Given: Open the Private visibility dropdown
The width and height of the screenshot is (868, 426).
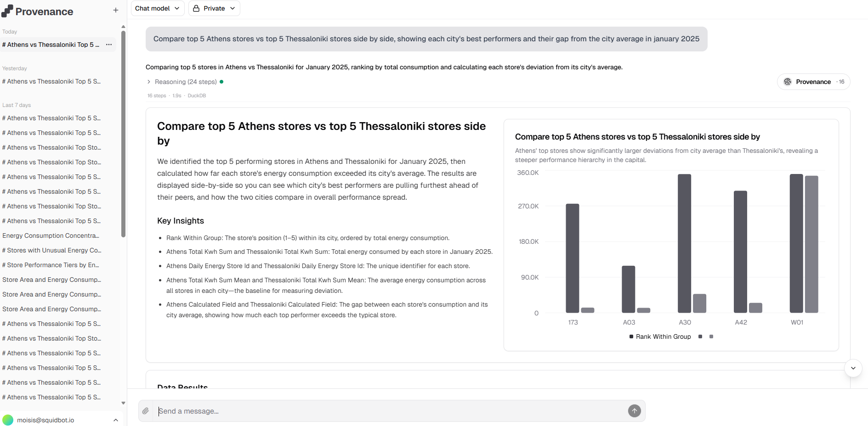Looking at the screenshot, I should tap(214, 8).
